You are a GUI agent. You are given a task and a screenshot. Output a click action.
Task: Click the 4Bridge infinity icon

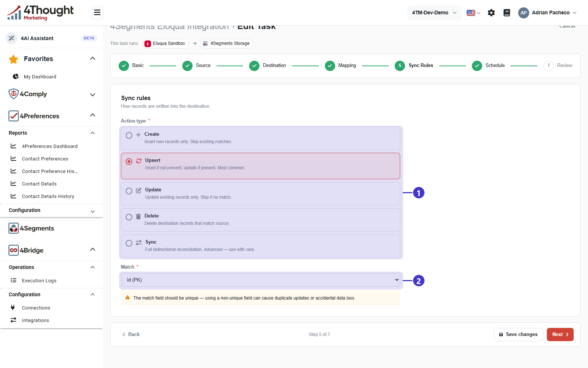pos(14,250)
